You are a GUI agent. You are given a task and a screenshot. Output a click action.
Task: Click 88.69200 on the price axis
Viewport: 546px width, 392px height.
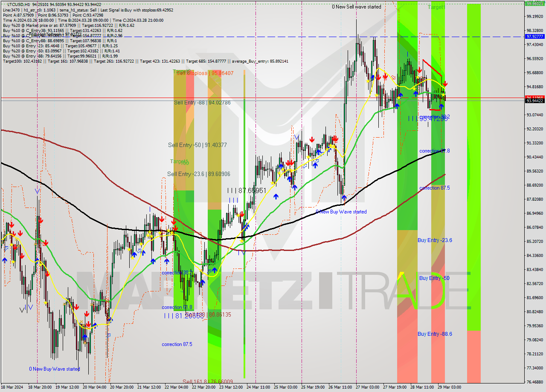[x=535, y=185]
